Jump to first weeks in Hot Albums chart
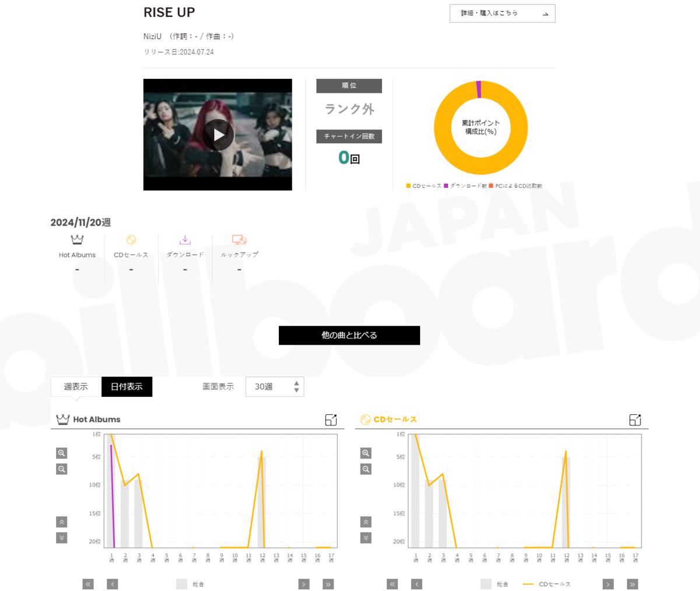The width and height of the screenshot is (700, 591). pyautogui.click(x=88, y=584)
